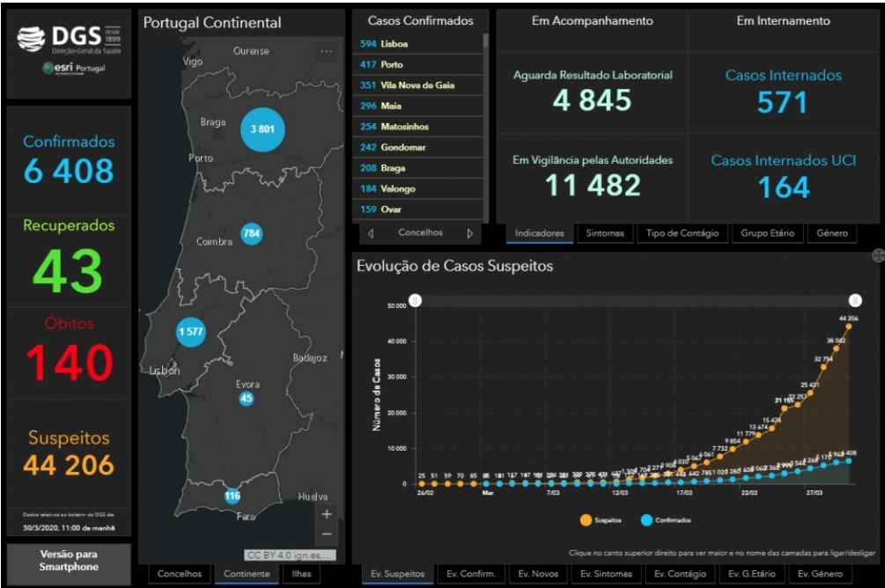Click the 3 801 cluster bubble near Braga
The image size is (885, 588).
click(262, 129)
